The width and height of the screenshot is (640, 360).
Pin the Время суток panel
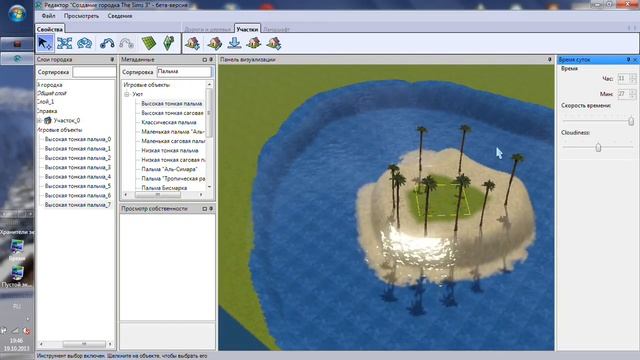(x=629, y=60)
